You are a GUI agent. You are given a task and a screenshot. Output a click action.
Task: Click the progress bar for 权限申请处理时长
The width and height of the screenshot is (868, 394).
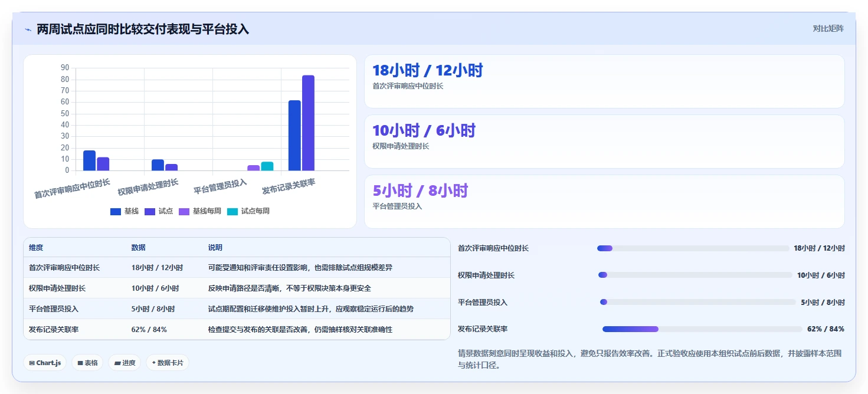point(695,275)
